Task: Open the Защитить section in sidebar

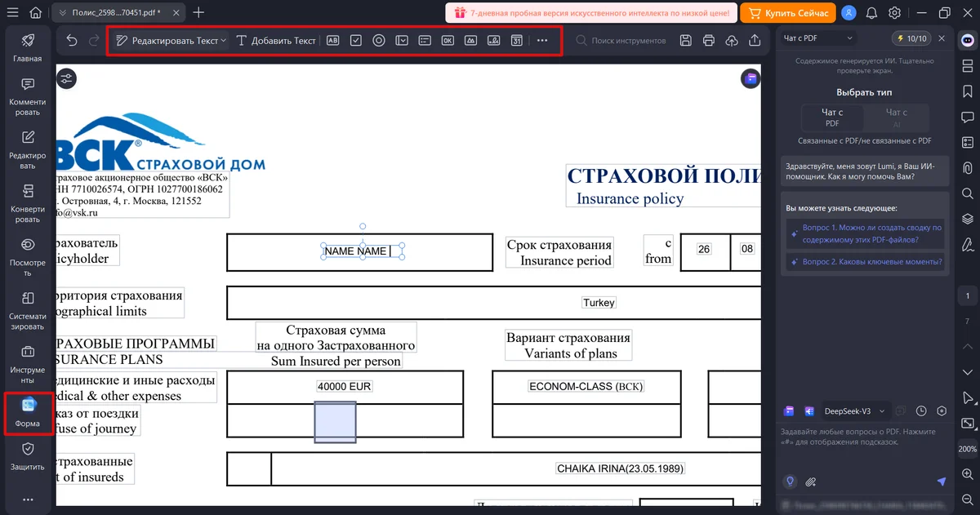Action: 28,457
